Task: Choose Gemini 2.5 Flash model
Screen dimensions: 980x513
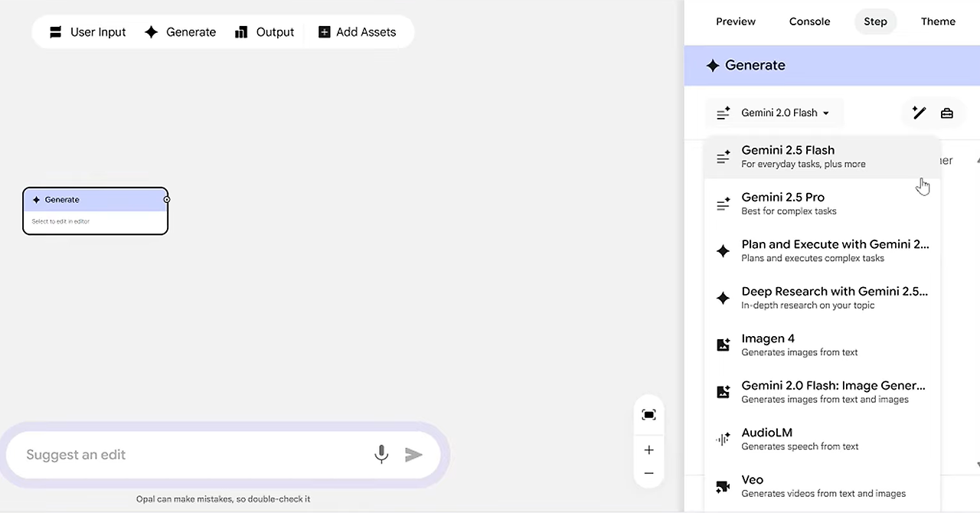Action: [x=822, y=156]
